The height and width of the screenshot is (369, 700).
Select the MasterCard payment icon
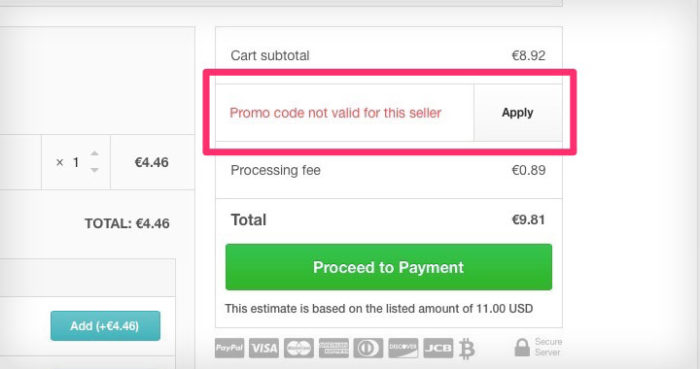[299, 348]
